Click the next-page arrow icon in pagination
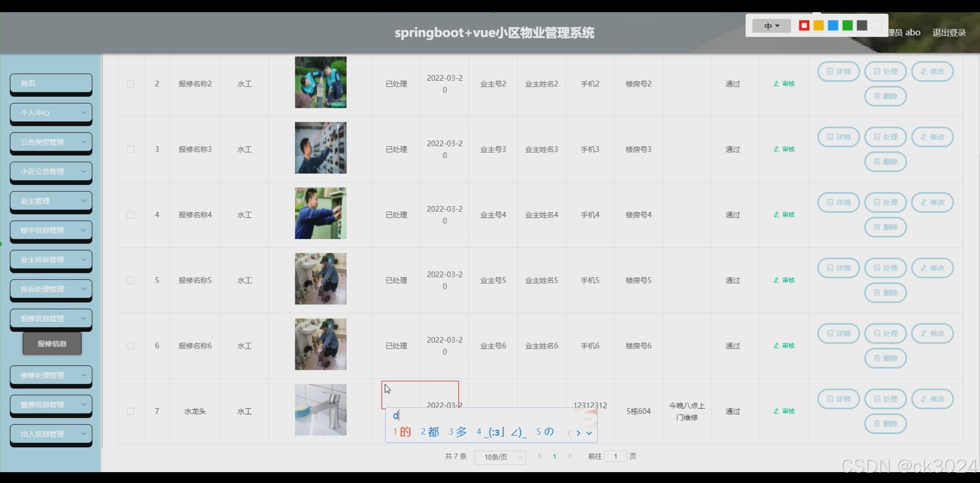Image resolution: width=980 pixels, height=483 pixels. 570,456
